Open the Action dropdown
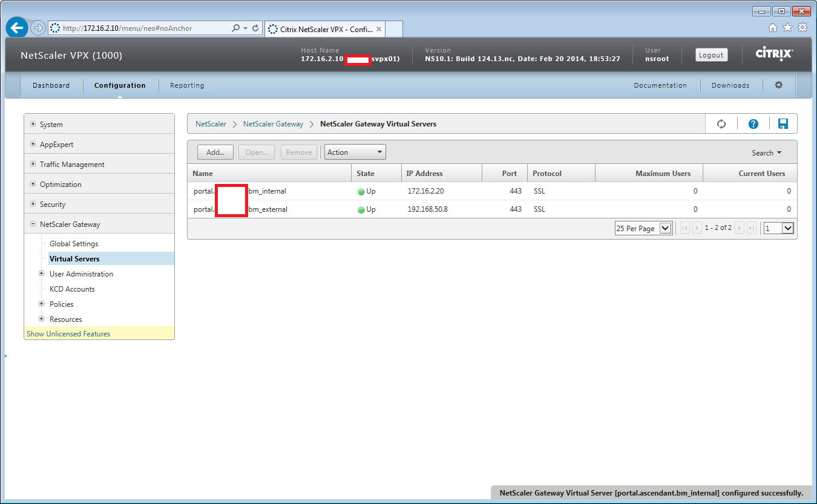The image size is (817, 504). point(355,152)
